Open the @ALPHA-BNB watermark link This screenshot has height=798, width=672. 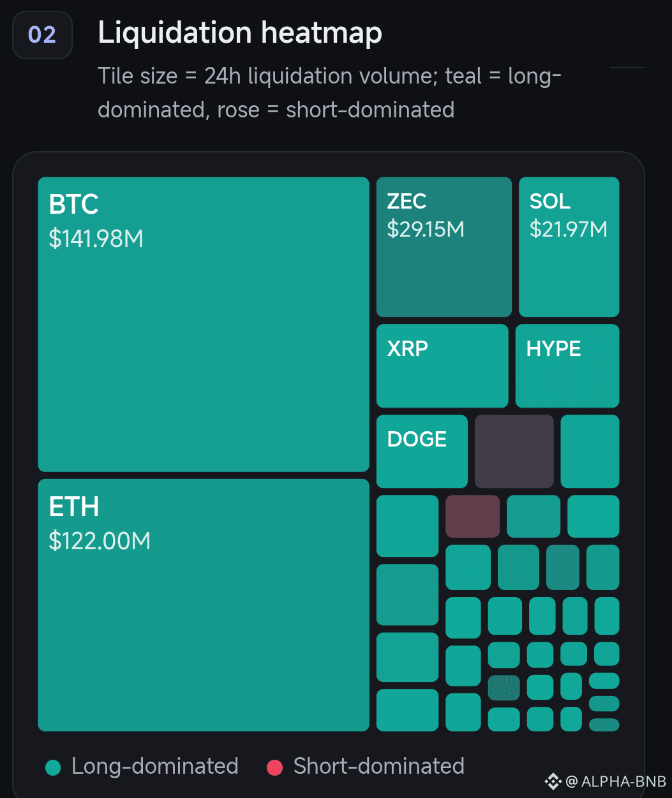tap(616, 781)
